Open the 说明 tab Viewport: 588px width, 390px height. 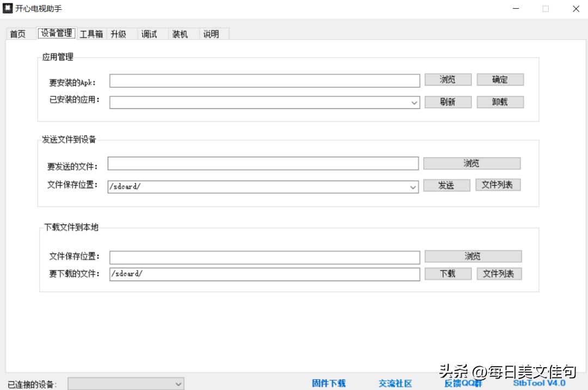211,34
